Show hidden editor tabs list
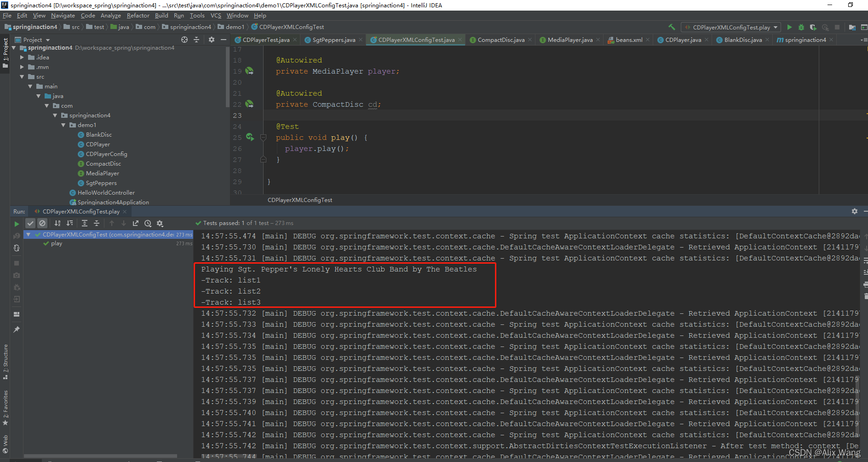The height and width of the screenshot is (462, 868). click(x=863, y=40)
